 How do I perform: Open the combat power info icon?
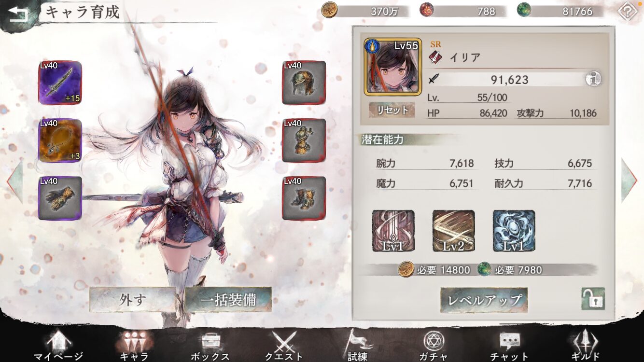tap(593, 79)
